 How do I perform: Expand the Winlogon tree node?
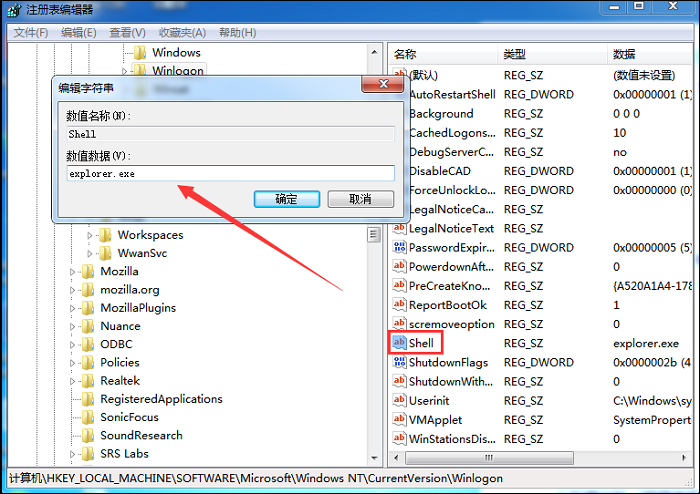[125, 71]
